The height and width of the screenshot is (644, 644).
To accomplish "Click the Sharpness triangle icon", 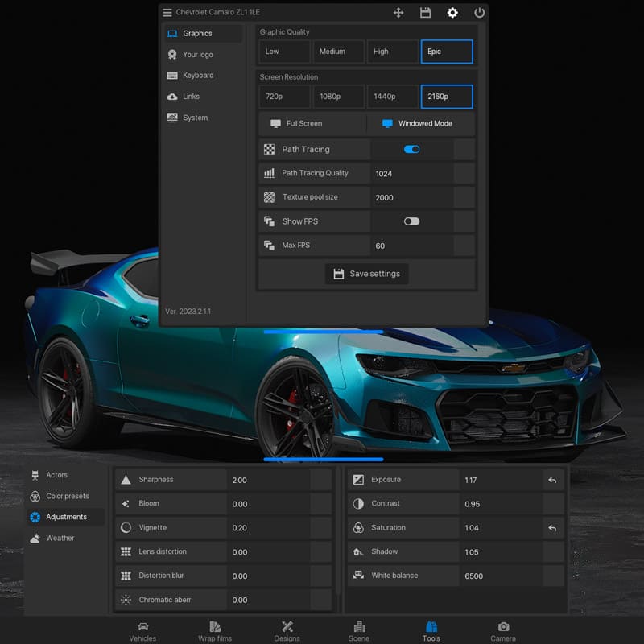I will 126,480.
